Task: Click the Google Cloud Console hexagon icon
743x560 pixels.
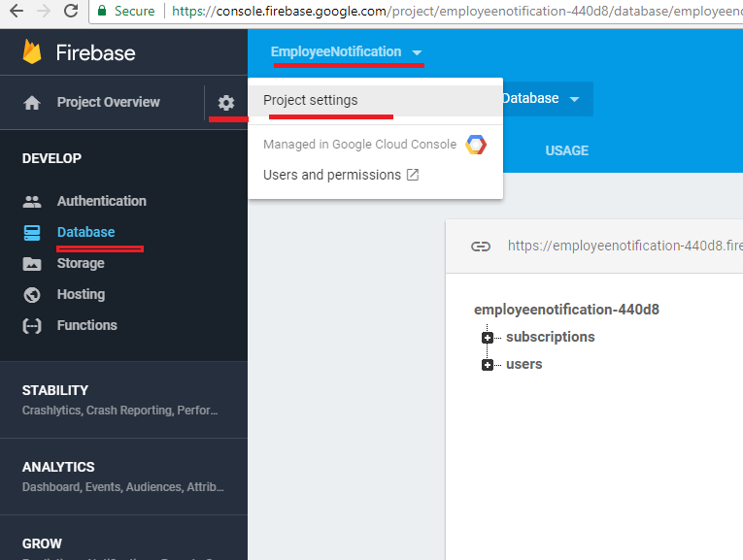Action: pos(476,145)
